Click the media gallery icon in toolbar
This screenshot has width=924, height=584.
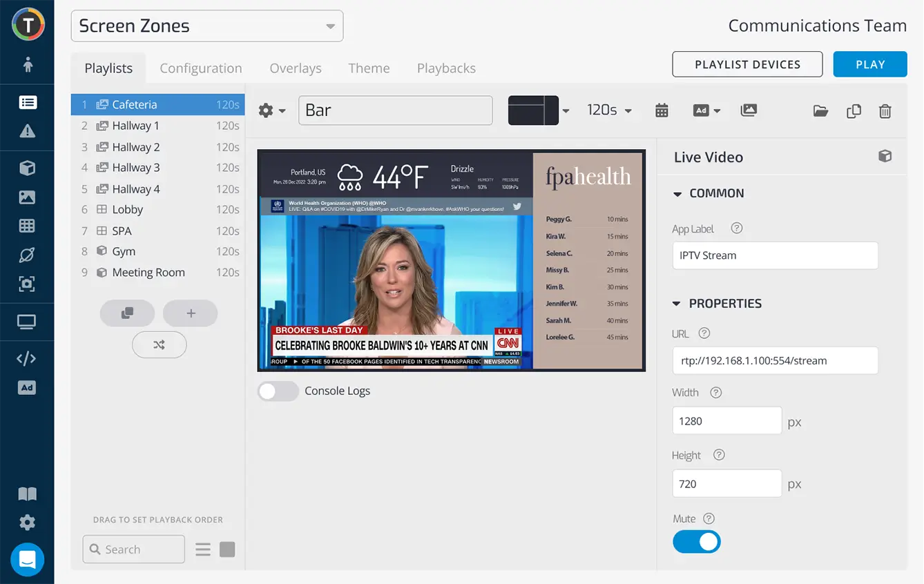pyautogui.click(x=749, y=110)
